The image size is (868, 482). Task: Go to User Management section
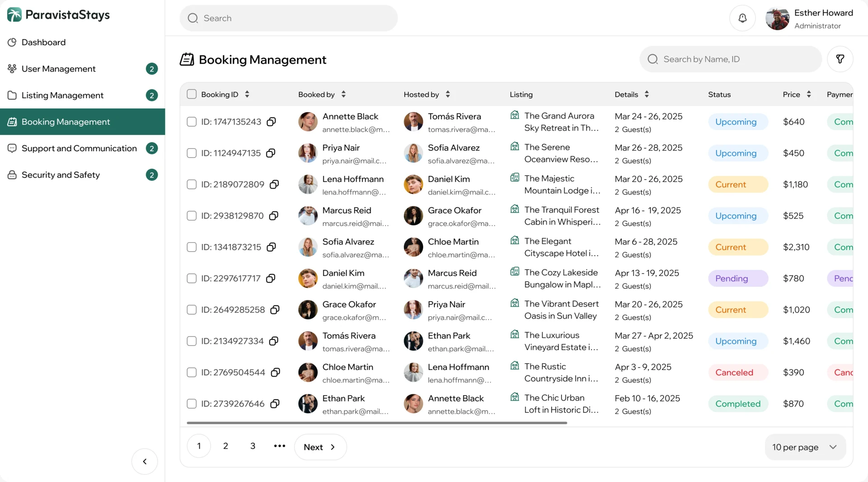point(82,69)
